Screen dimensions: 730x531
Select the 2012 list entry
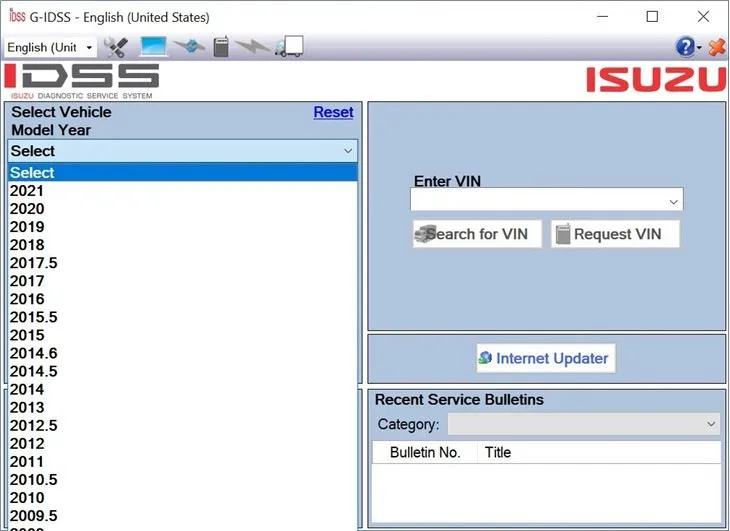182,444
